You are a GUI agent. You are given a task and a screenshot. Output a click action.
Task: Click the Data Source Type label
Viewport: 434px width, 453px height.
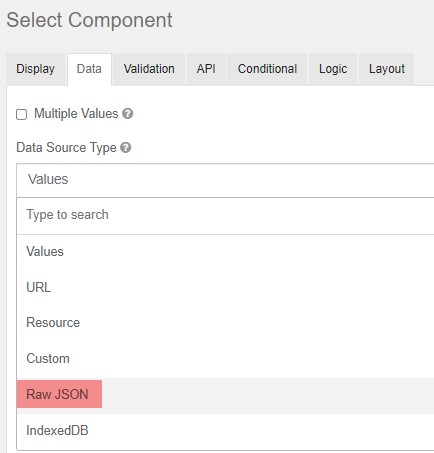pos(66,148)
